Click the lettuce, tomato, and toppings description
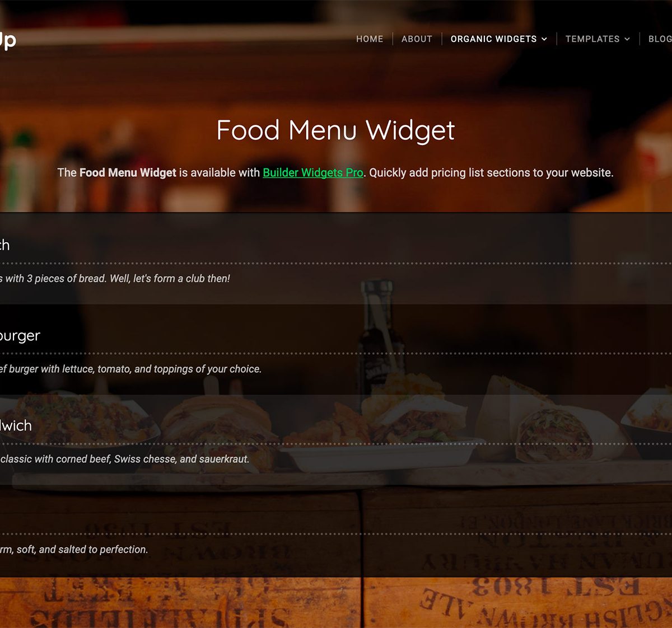Viewport: 672px width, 628px height. 130,369
